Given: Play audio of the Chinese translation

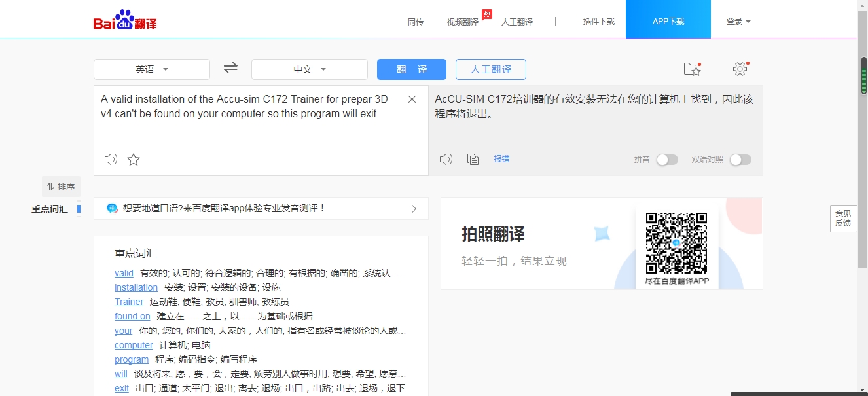Looking at the screenshot, I should coord(446,159).
